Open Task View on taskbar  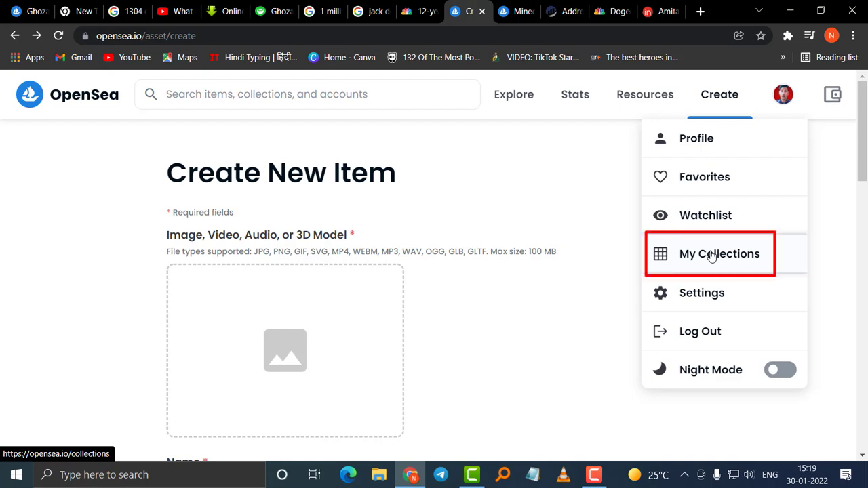[314, 474]
